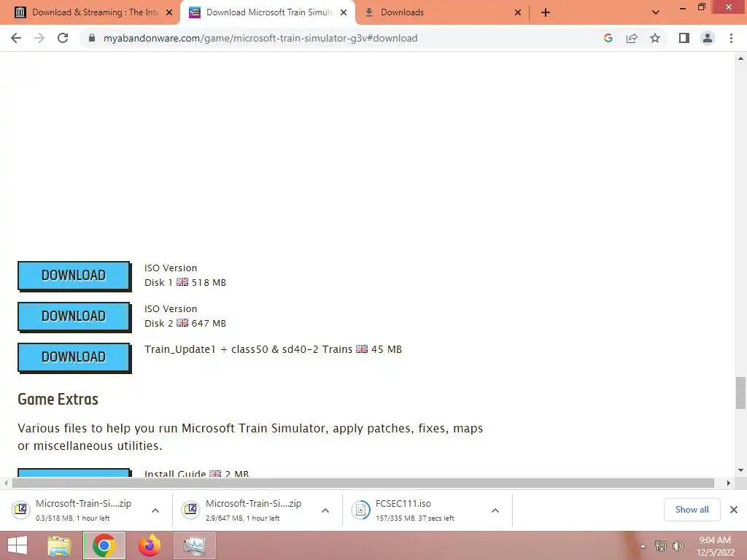Click the share page icon

632,38
